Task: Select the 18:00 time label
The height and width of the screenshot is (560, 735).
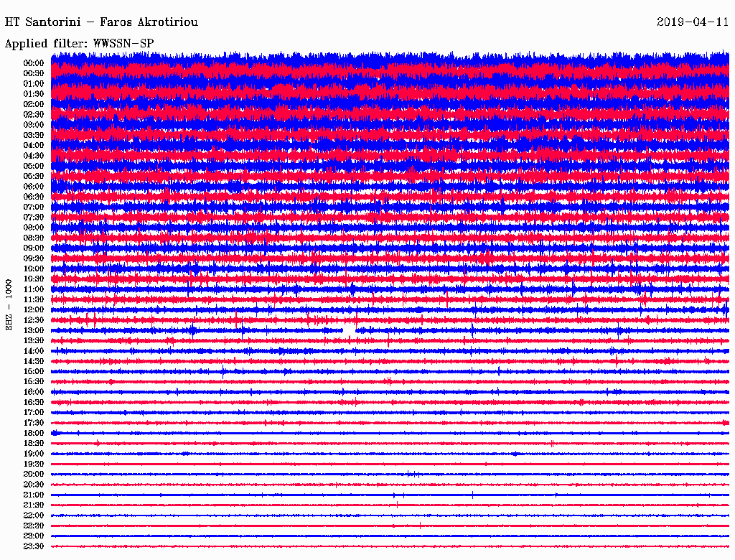Action: point(34,434)
